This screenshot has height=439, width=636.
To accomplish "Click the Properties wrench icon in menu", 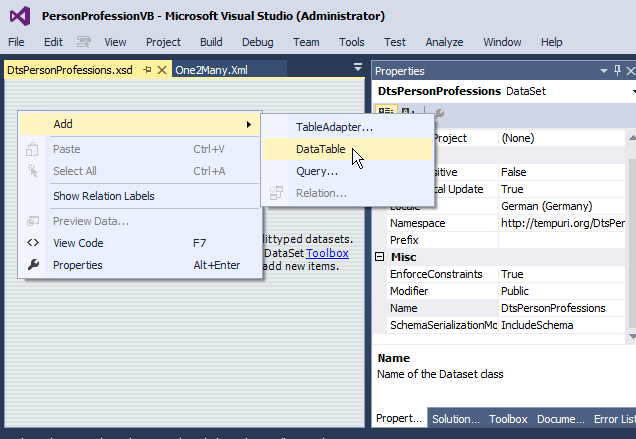I will 33,265.
